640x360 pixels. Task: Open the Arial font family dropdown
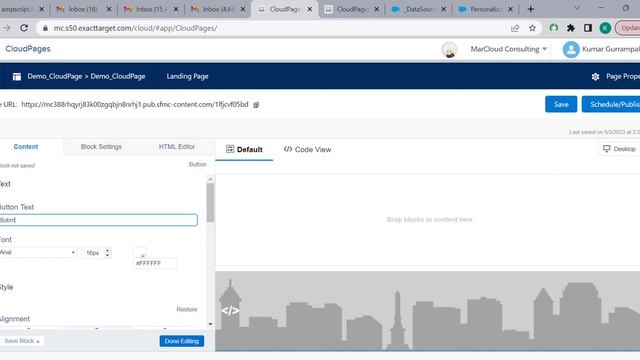click(38, 252)
